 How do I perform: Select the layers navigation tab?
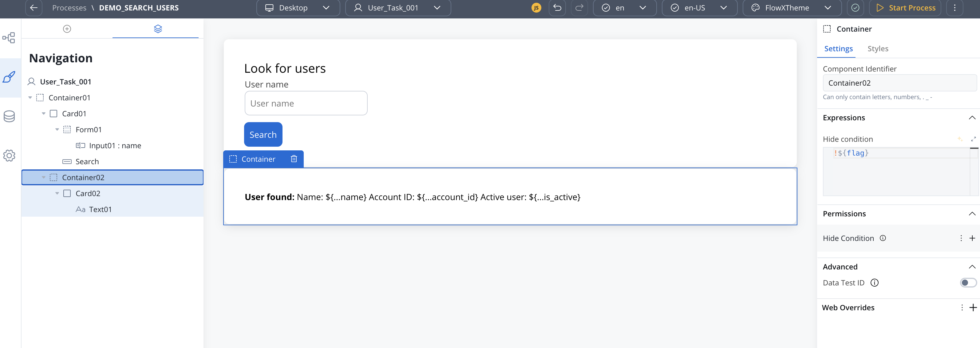(x=158, y=29)
